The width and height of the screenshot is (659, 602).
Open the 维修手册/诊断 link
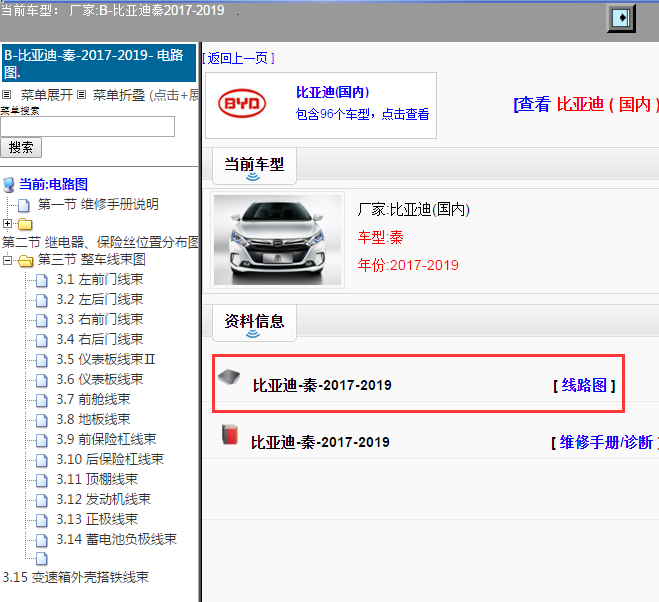click(x=606, y=442)
